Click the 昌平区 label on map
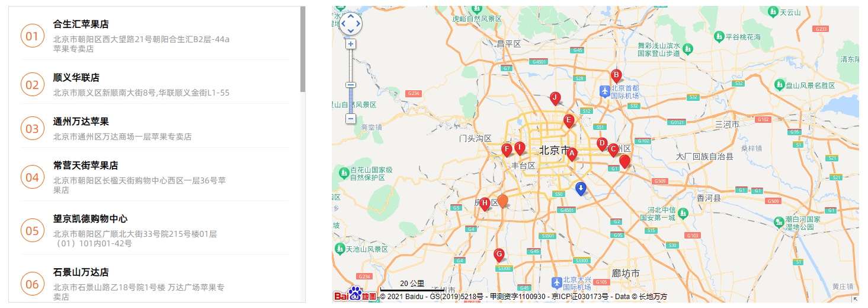Viewport: 868px width, 308px height. (508, 44)
